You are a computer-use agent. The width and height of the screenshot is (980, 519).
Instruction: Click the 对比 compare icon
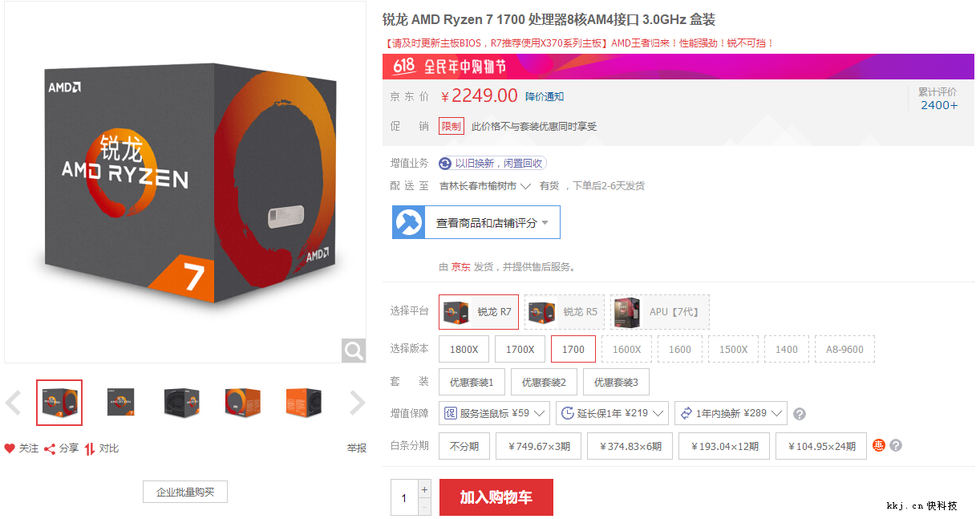pos(90,448)
